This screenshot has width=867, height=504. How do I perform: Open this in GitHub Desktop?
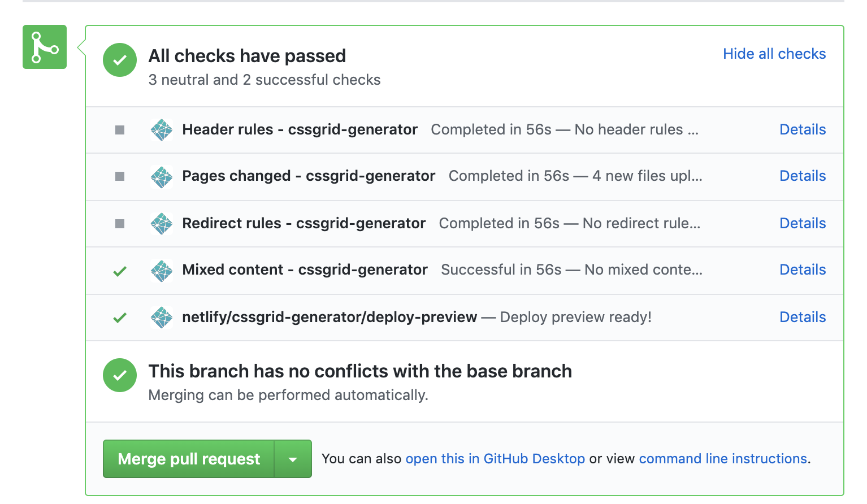click(x=495, y=459)
